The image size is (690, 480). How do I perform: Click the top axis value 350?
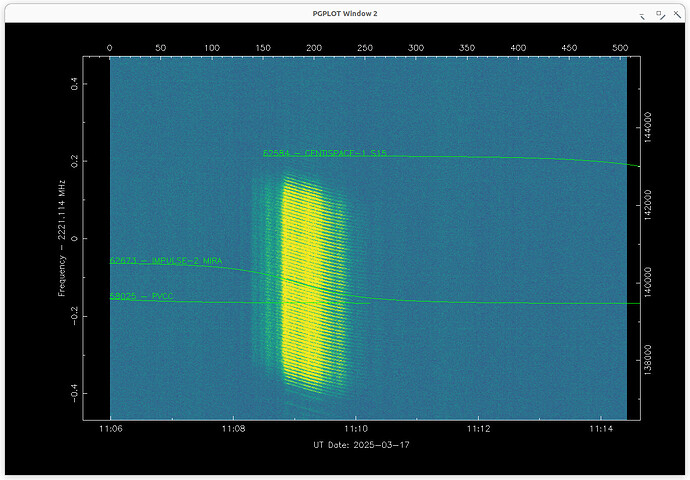coord(467,48)
